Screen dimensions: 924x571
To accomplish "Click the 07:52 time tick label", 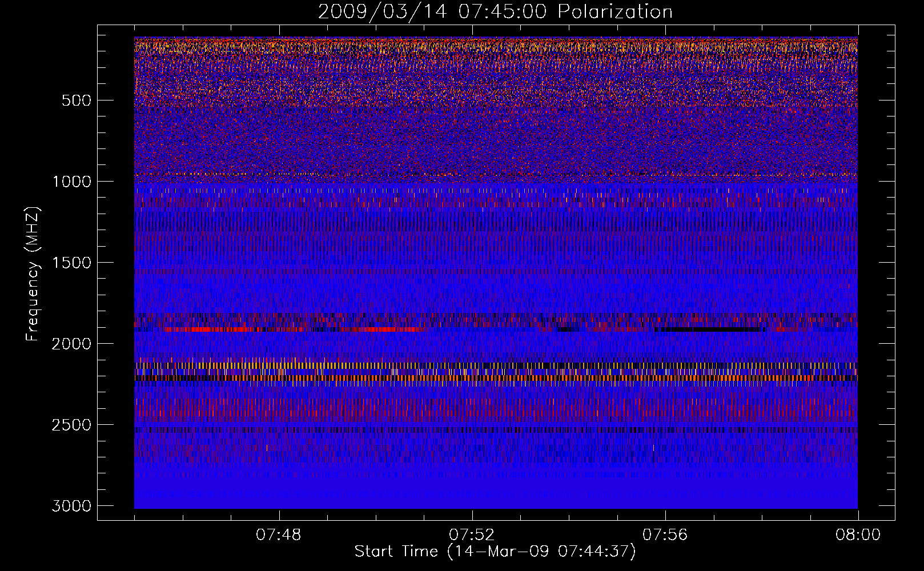I will 472,535.
